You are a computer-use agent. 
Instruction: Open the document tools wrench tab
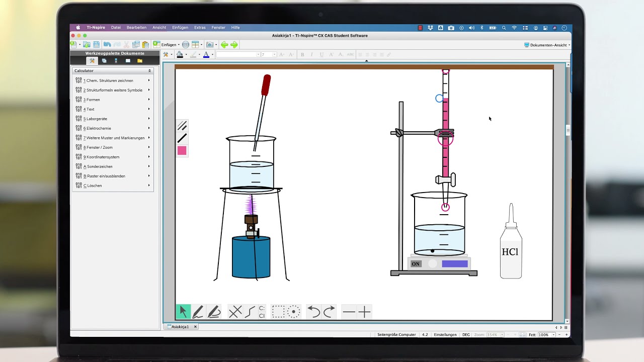pyautogui.click(x=92, y=61)
